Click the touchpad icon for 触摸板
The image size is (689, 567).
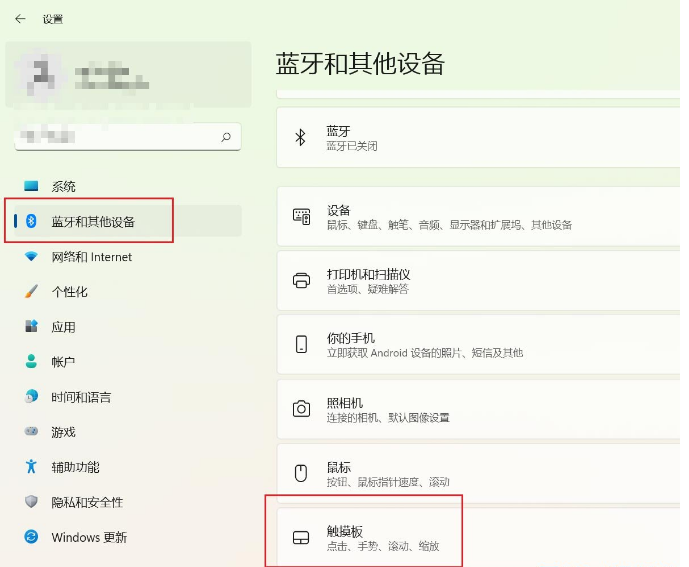click(x=301, y=538)
